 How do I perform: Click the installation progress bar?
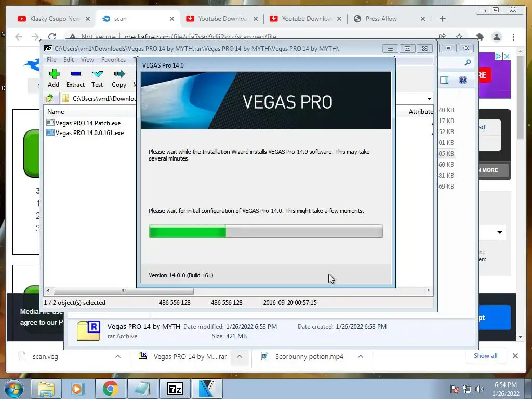tap(265, 231)
